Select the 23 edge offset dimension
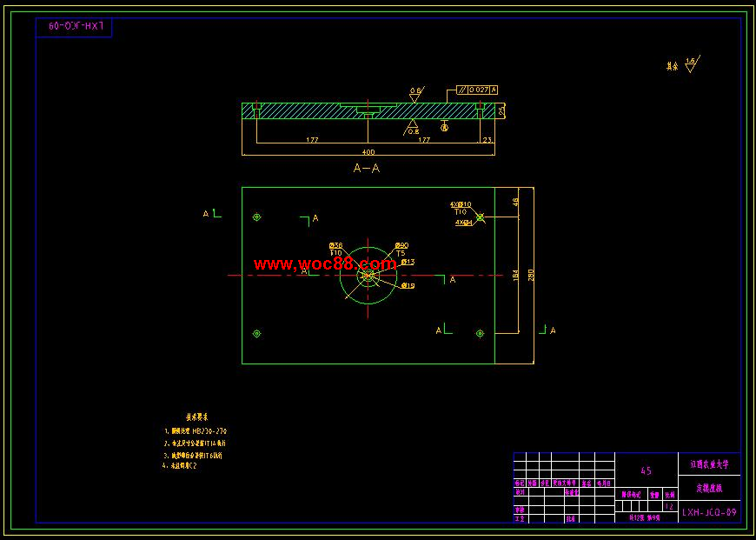Screen dimensions: 756x540 (x=487, y=140)
